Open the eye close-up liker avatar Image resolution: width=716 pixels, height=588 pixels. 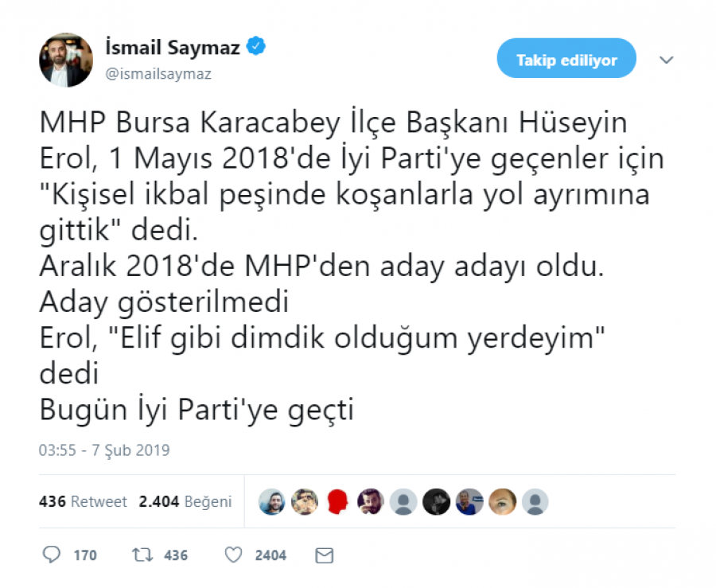[502, 502]
